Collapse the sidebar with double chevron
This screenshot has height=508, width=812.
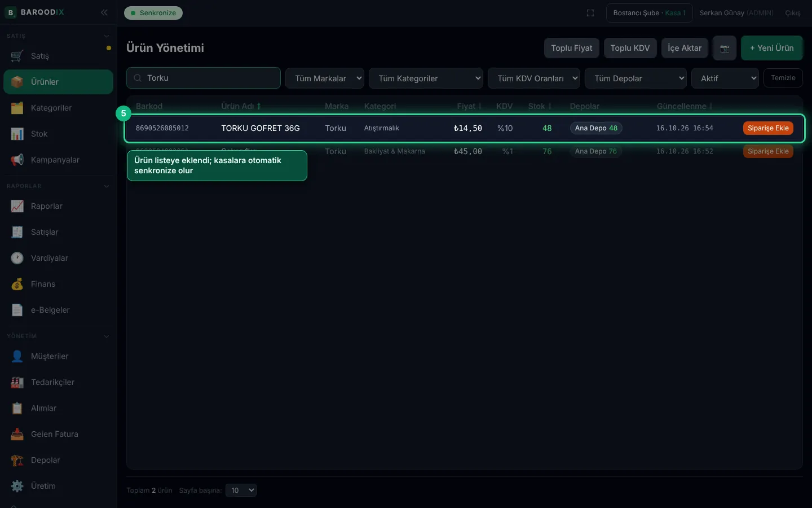104,12
